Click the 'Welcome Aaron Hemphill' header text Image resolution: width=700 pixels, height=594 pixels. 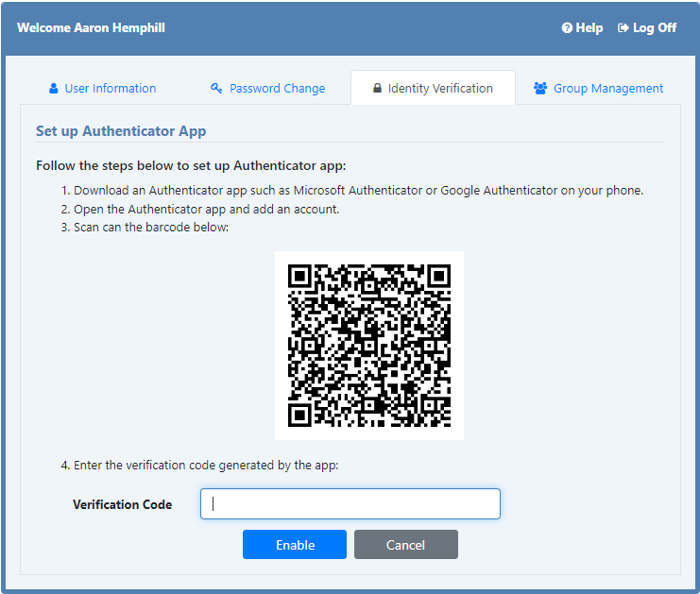click(x=91, y=27)
